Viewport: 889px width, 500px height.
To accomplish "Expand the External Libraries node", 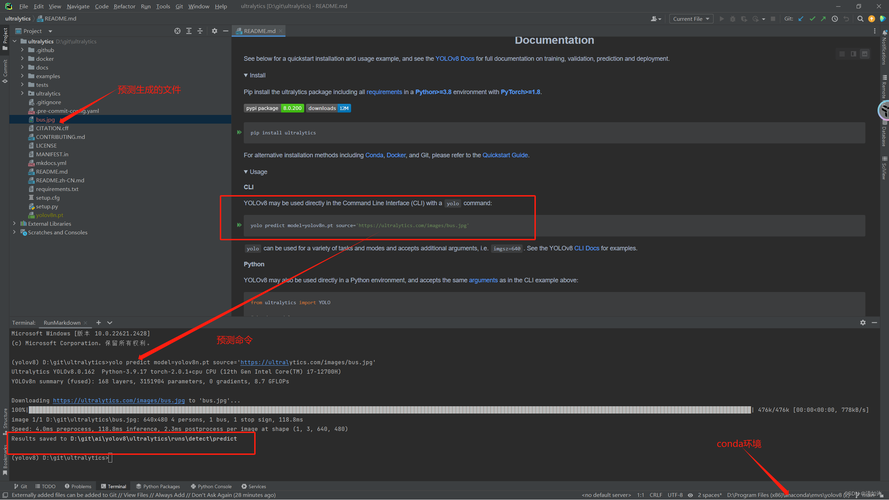I will pyautogui.click(x=15, y=223).
